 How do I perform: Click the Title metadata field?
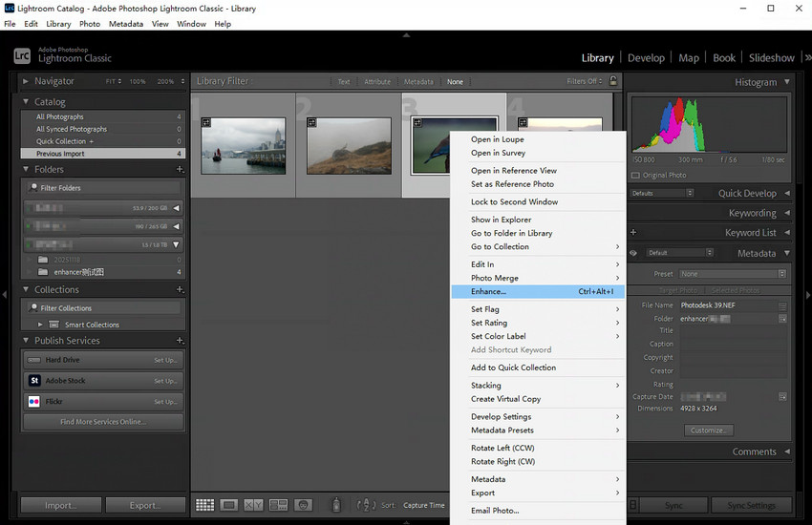point(734,330)
